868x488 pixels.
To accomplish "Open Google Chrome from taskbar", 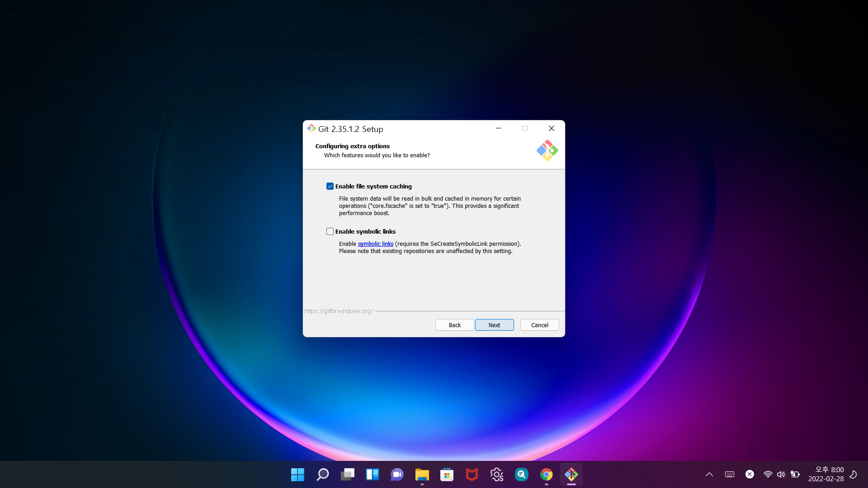I will coord(546,474).
